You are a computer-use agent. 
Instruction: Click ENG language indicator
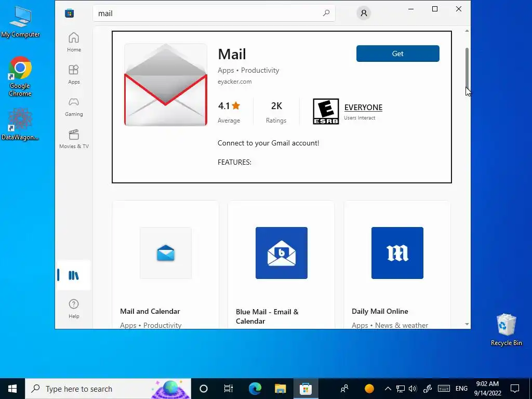(461, 389)
